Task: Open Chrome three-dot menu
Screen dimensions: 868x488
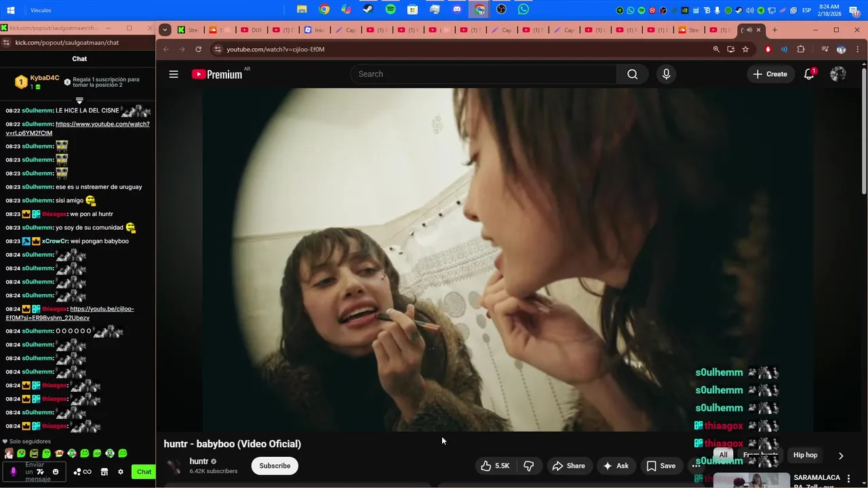Action: click(858, 49)
